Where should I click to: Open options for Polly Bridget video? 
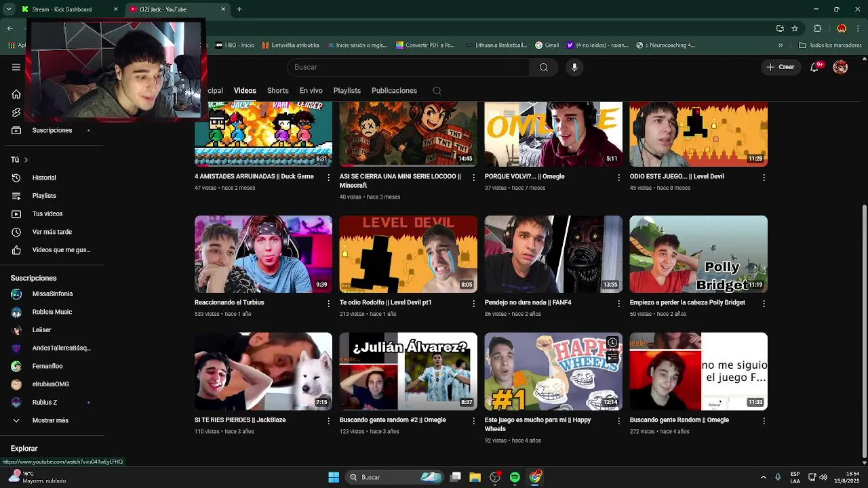(764, 304)
